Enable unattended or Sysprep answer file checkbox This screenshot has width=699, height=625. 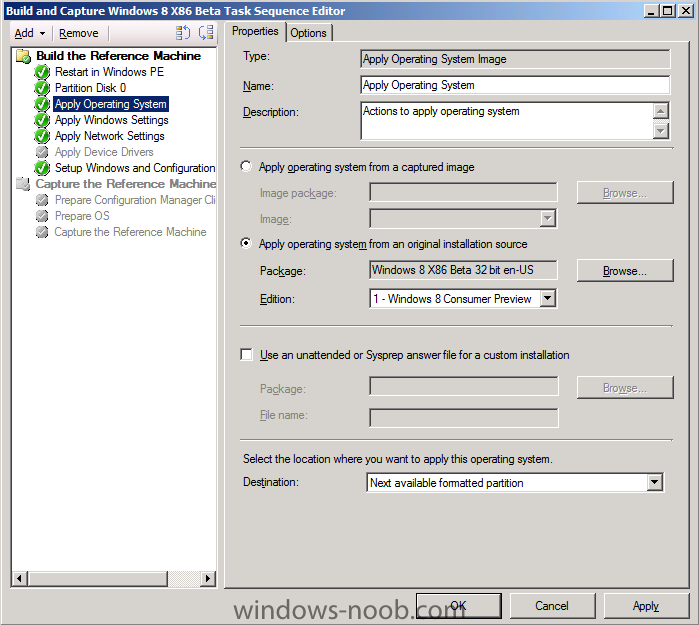(x=246, y=354)
